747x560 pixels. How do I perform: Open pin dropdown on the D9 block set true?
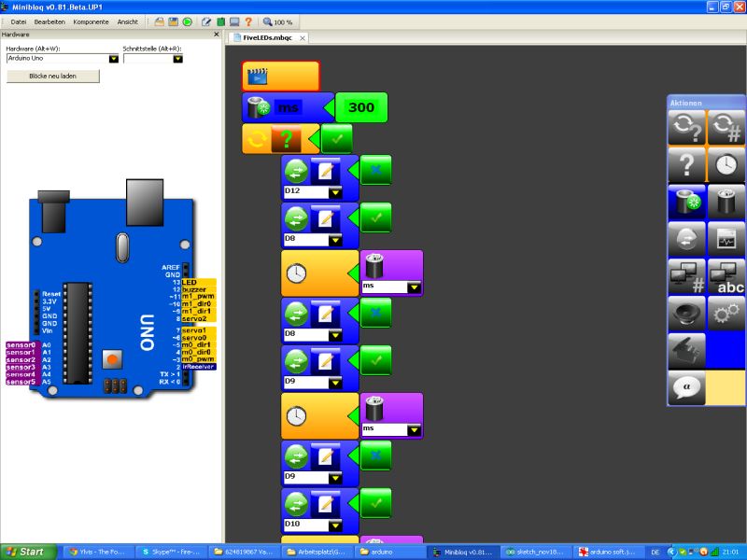pyautogui.click(x=335, y=383)
